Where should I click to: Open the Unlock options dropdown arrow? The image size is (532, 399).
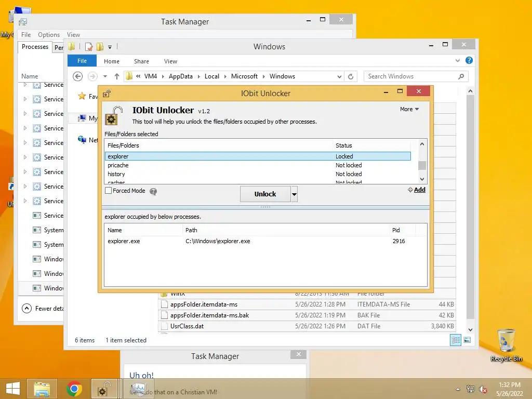[294, 194]
